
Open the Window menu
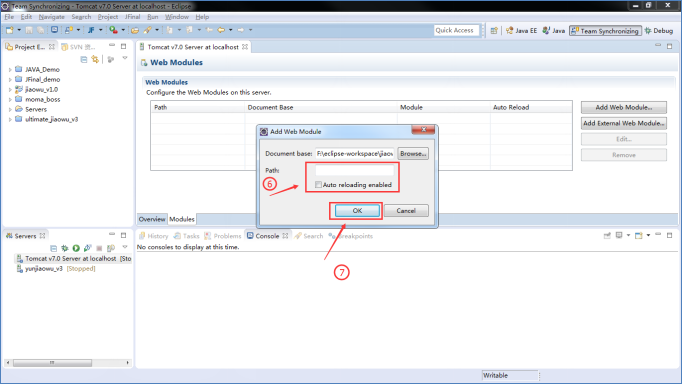coord(176,17)
